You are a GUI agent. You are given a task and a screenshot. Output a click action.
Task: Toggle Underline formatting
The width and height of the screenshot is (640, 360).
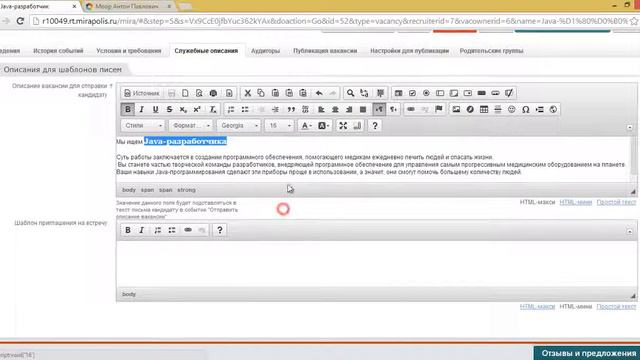156,109
